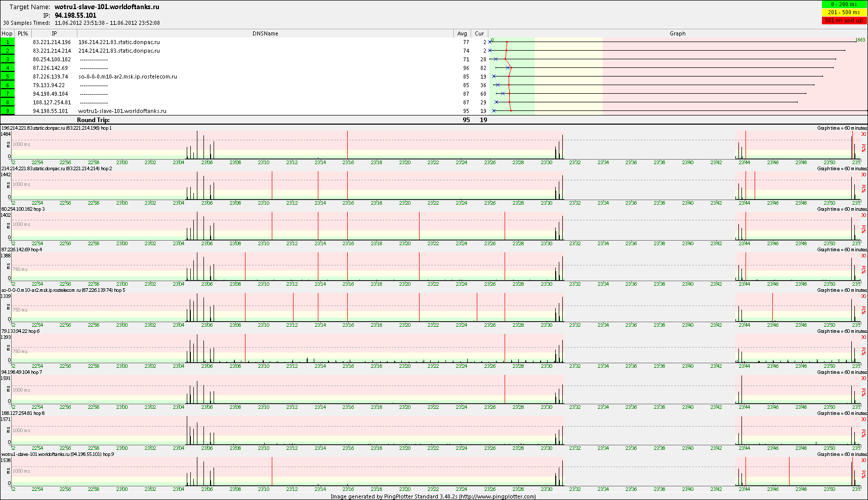This screenshot has width=868, height=500.
Task: Sort by the Hop column header
Action: [x=7, y=33]
